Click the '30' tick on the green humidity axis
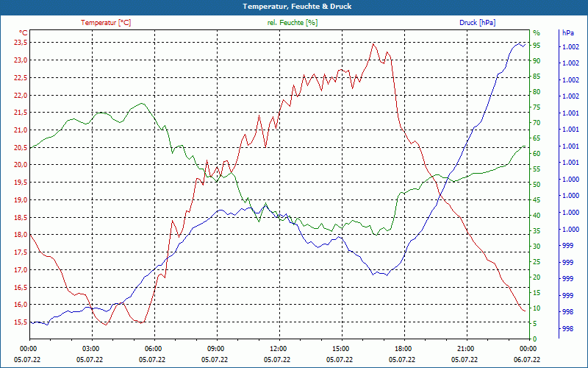The width and height of the screenshot is (588, 368). pos(537,247)
